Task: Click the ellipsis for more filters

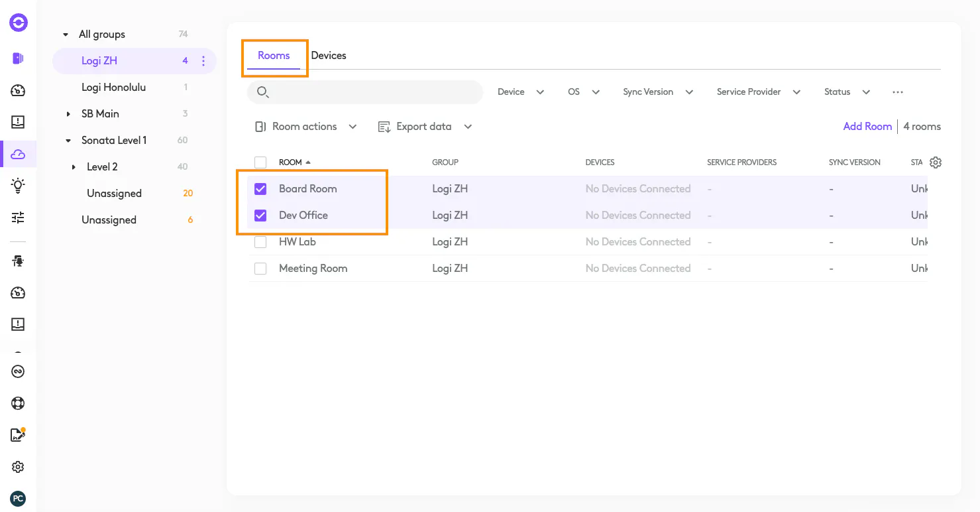Action: coord(898,92)
